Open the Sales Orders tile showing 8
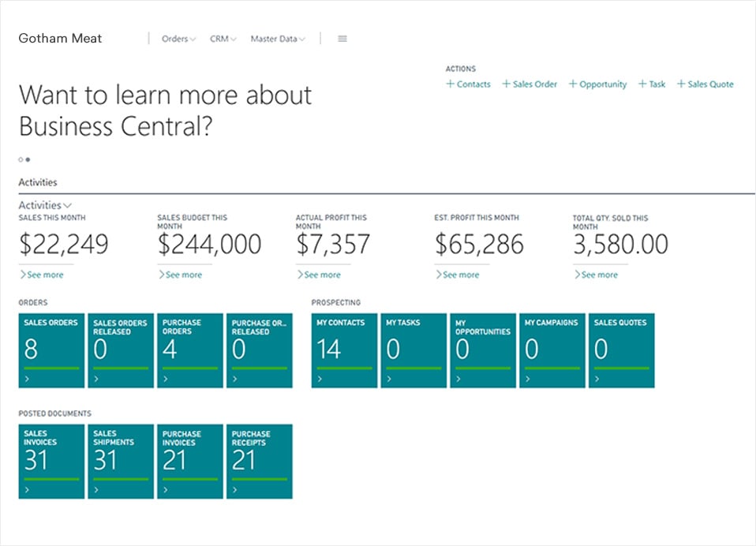 [51, 350]
